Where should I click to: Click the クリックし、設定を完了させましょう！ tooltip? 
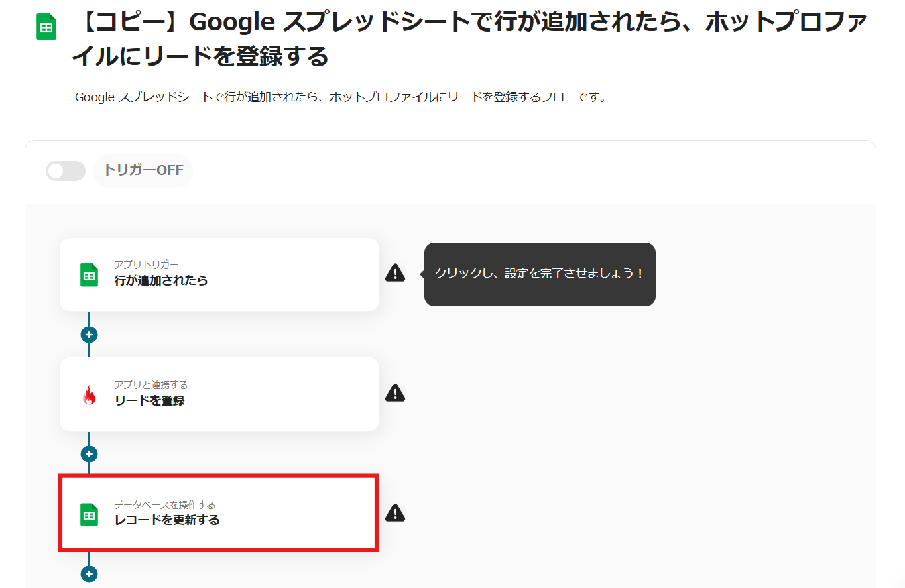coord(540,274)
